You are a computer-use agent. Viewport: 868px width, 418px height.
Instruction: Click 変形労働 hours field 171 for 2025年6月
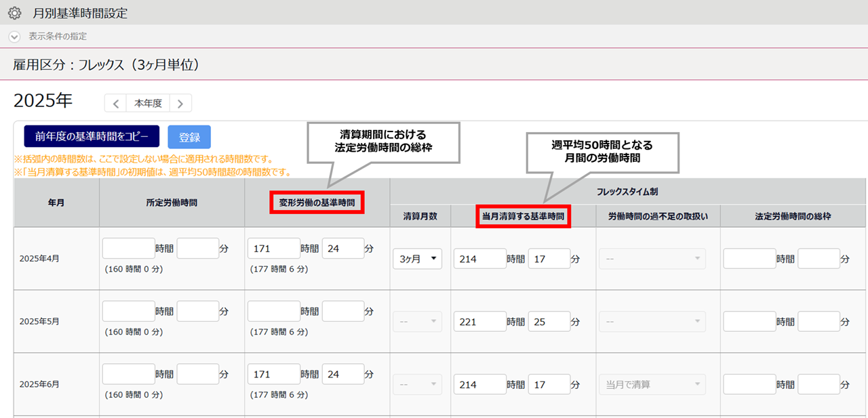[274, 375]
